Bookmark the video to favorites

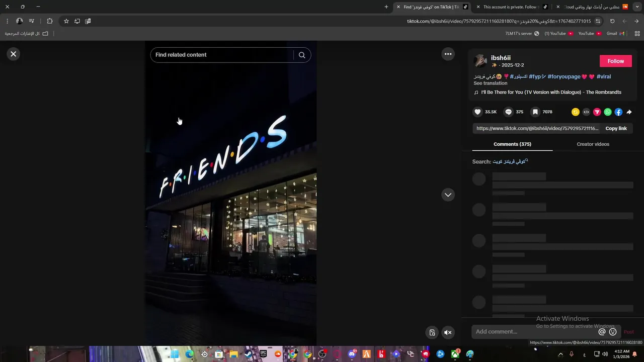(535, 112)
